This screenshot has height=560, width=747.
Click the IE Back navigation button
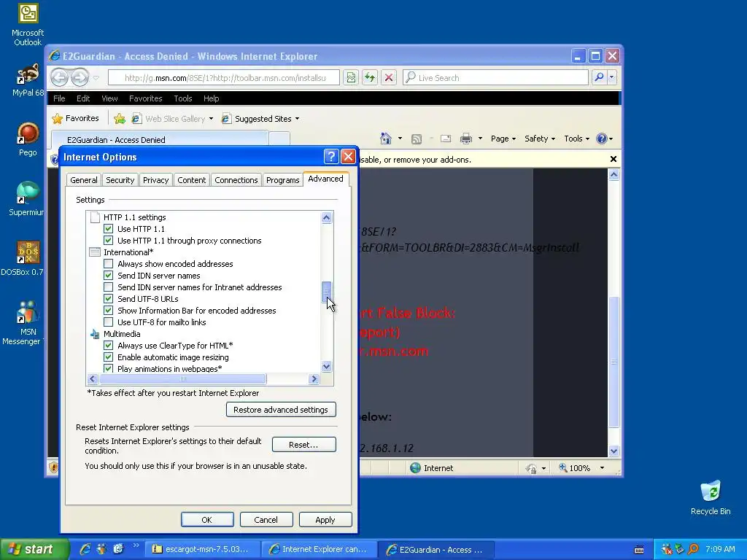(60, 77)
